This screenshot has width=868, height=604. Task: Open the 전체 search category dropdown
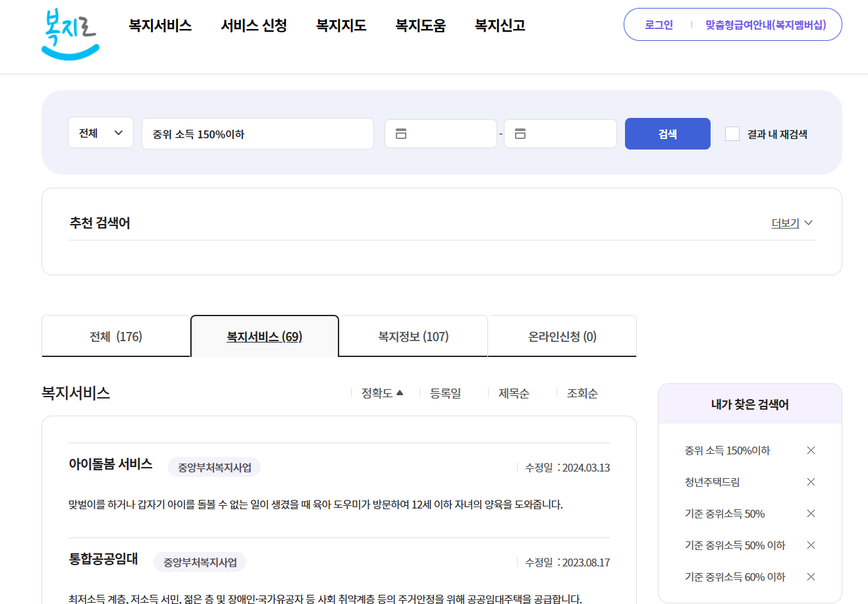[100, 132]
